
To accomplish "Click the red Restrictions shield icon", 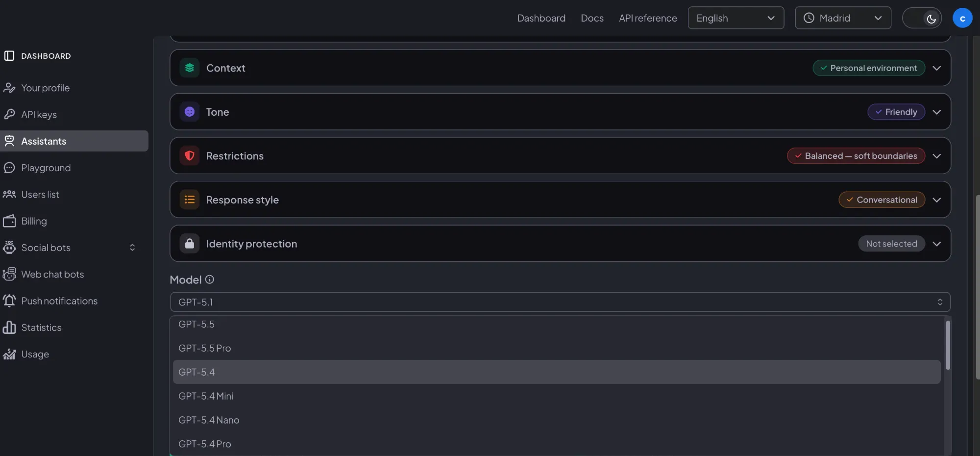I will coord(190,156).
